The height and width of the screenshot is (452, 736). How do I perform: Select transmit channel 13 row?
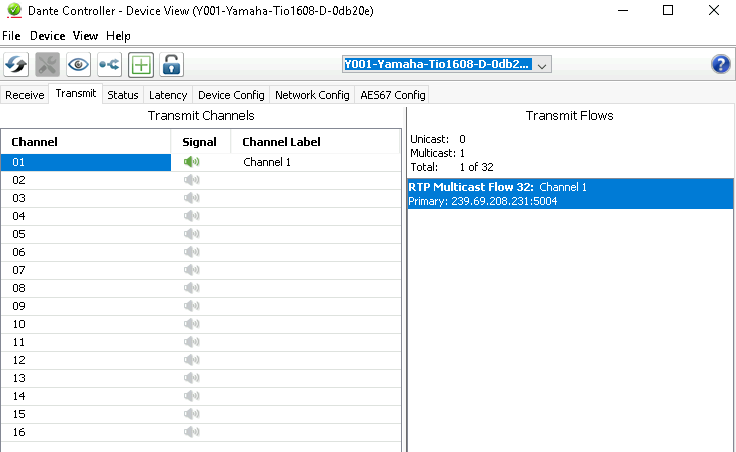(x=201, y=378)
